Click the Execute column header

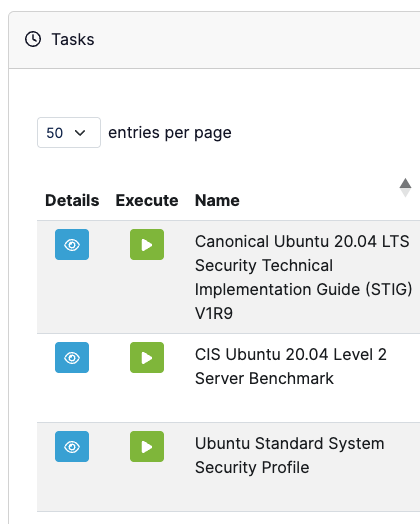tap(147, 200)
